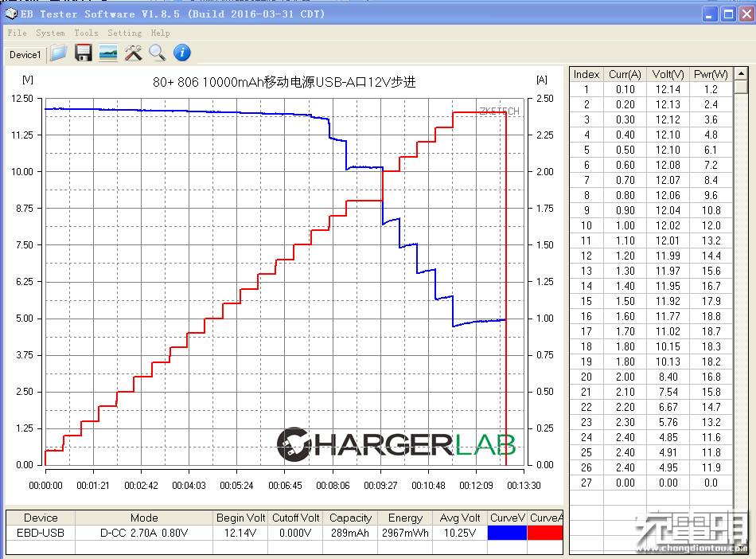Maximize the EB Tester window
The image size is (756, 559).
click(728, 14)
